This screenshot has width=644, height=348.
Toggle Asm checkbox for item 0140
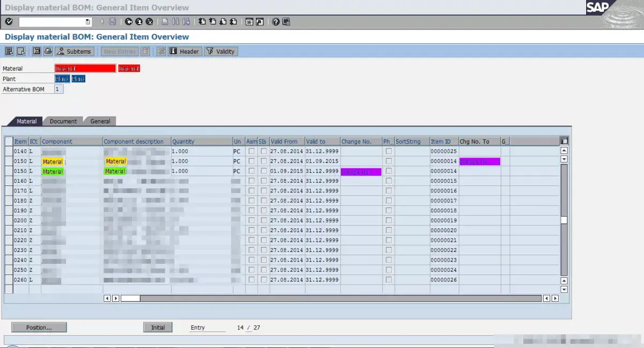pos(252,151)
